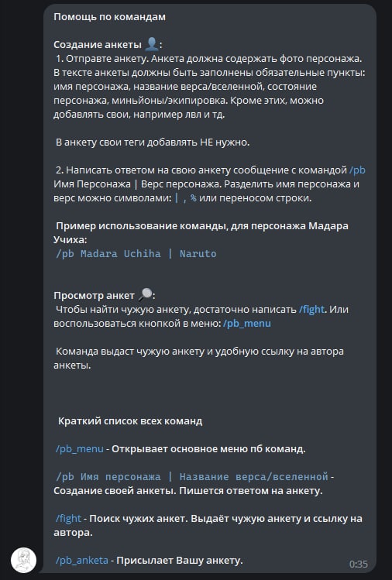The width and height of the screenshot is (392, 580).
Task: Tap the bold /pb_menu link after кнопкой в меню
Action: tap(247, 323)
